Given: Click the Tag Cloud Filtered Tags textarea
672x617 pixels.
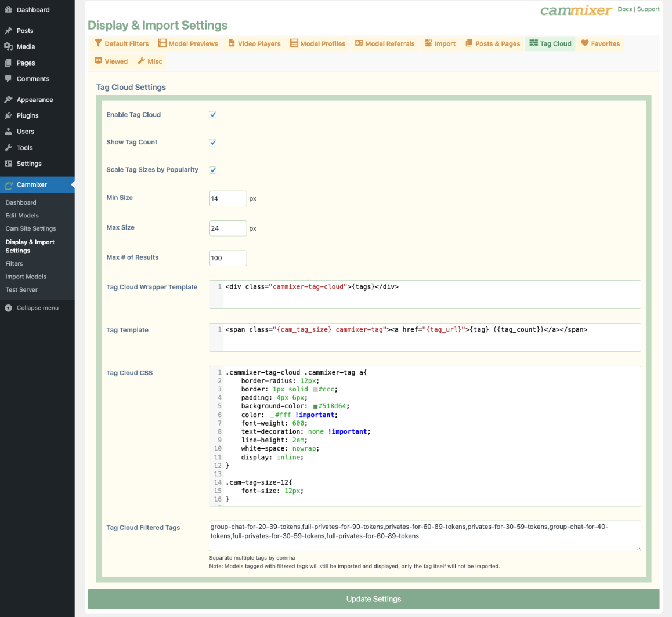Looking at the screenshot, I should 425,536.
